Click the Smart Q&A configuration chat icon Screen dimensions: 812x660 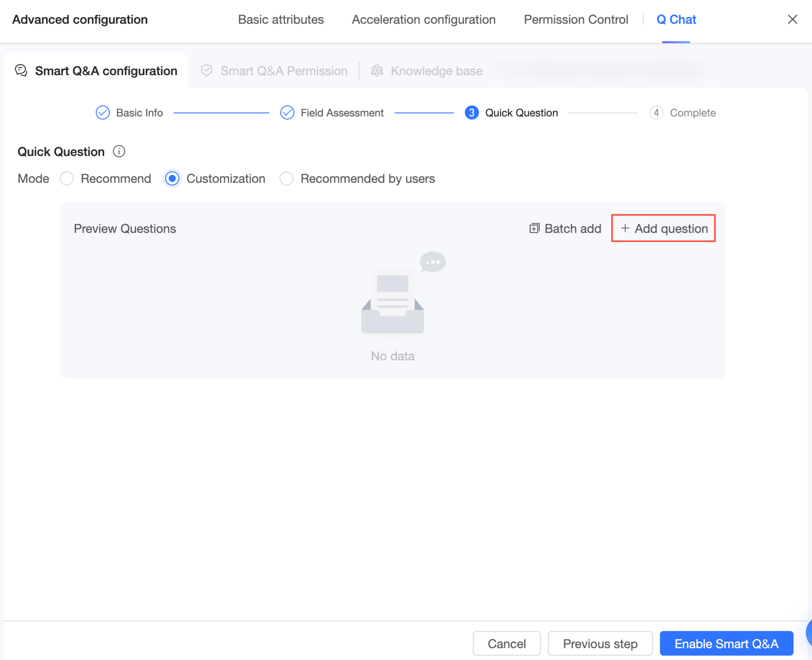(21, 71)
